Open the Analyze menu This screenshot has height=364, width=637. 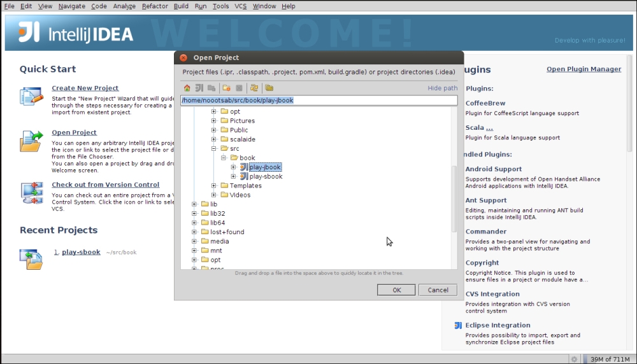124,6
